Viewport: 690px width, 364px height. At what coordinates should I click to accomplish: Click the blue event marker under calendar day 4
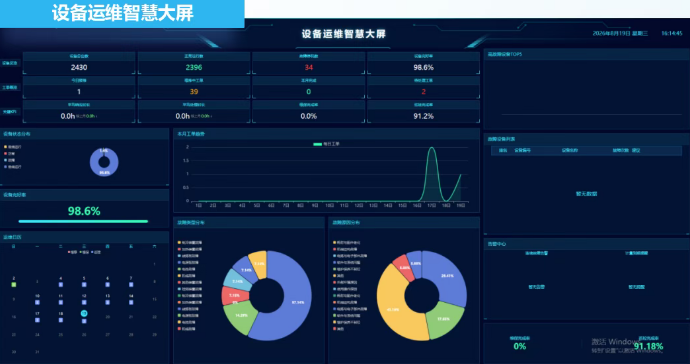click(61, 285)
